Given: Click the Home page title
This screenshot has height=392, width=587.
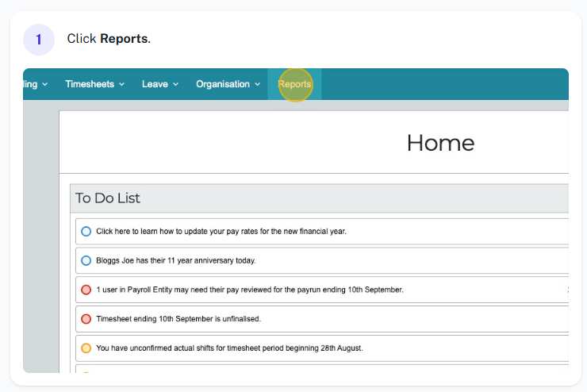Looking at the screenshot, I should coord(440,143).
